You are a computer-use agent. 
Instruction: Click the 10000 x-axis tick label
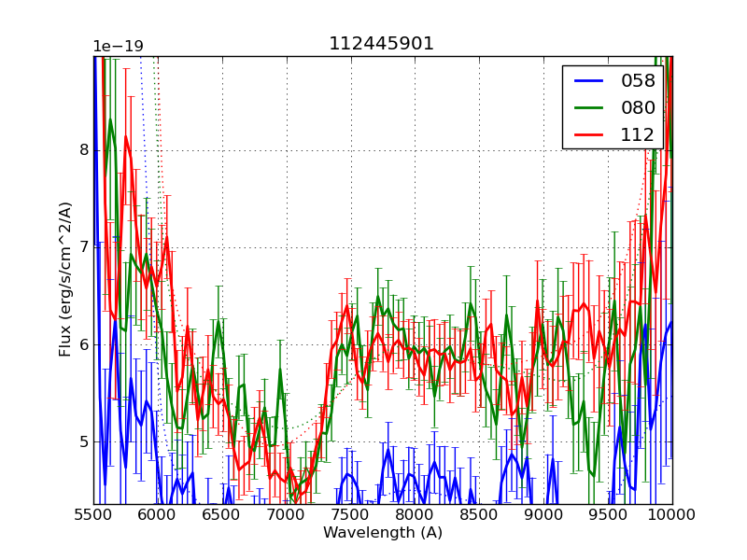(672, 514)
